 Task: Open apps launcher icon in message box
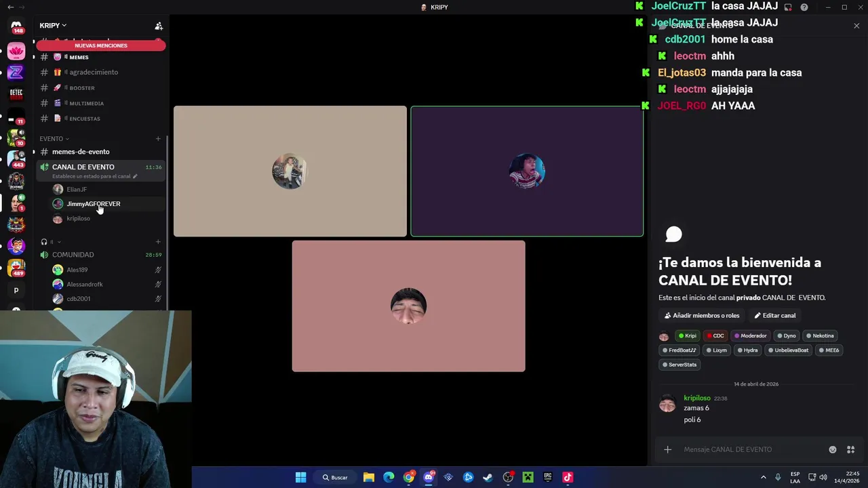pyautogui.click(x=850, y=449)
